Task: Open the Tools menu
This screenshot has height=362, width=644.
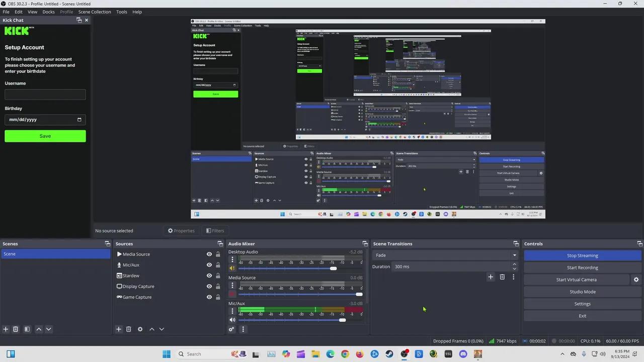Action: (x=122, y=12)
